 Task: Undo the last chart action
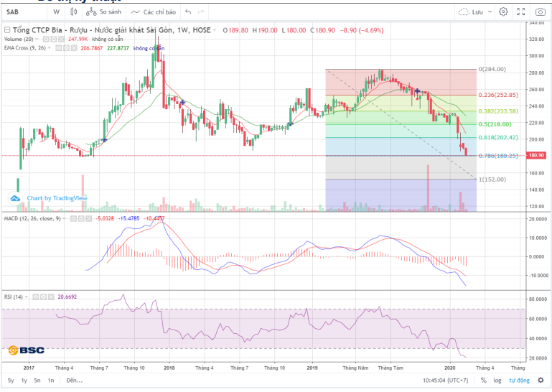point(188,12)
